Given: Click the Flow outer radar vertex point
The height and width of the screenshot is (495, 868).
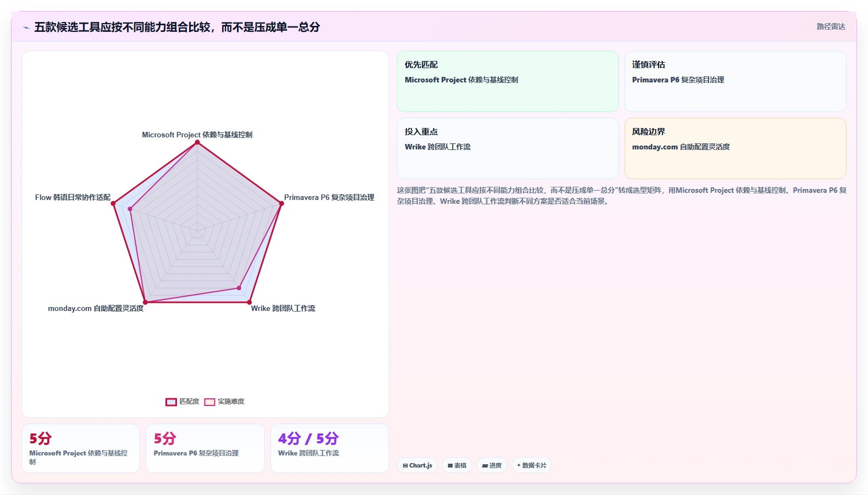Looking at the screenshot, I should click(113, 203).
